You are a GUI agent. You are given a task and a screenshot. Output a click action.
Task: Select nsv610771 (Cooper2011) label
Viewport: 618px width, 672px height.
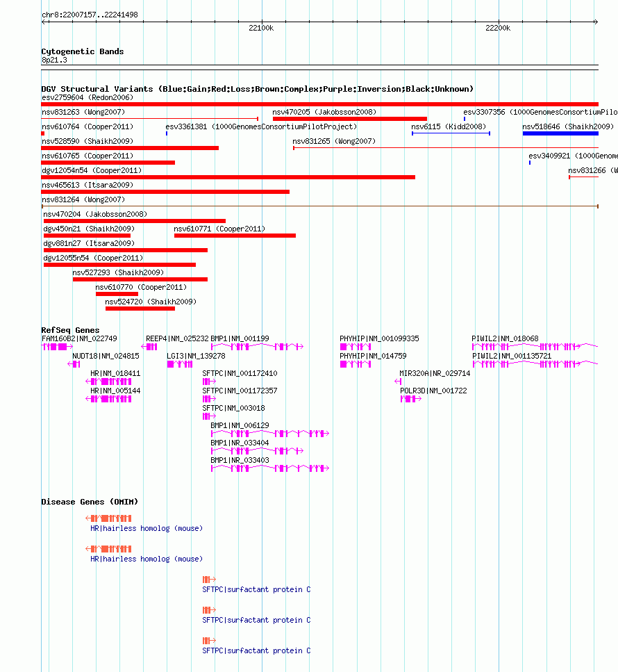(x=219, y=229)
